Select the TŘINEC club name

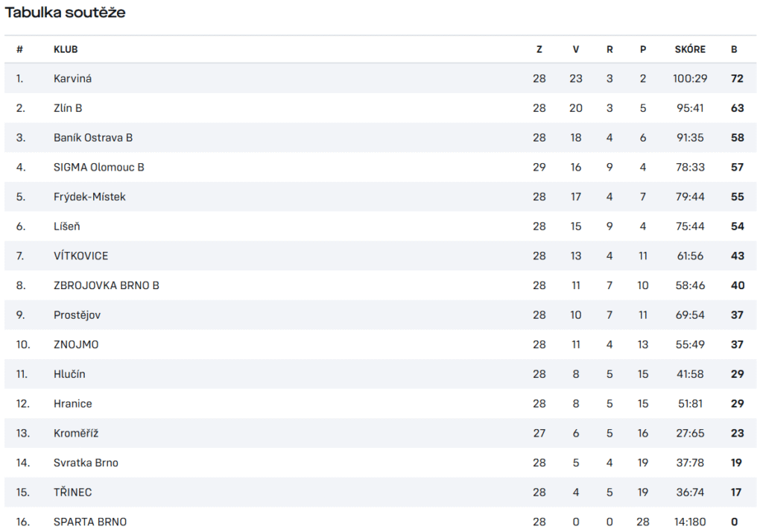coord(72,493)
